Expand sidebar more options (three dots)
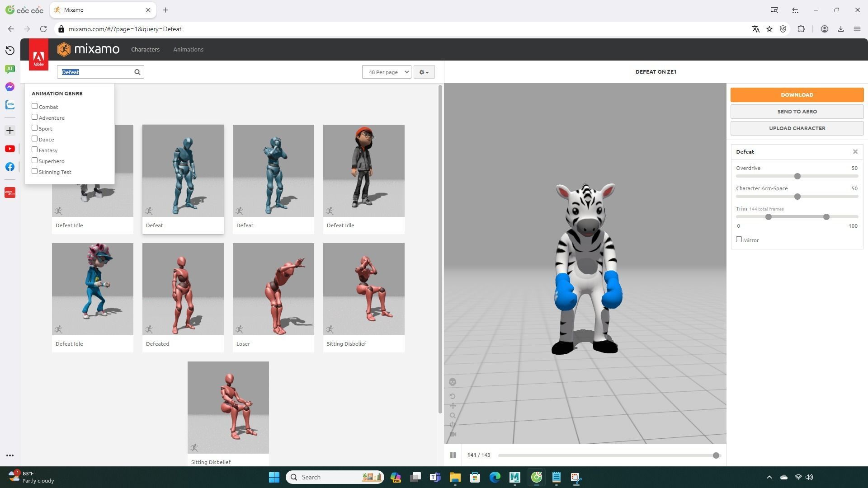 click(x=10, y=455)
